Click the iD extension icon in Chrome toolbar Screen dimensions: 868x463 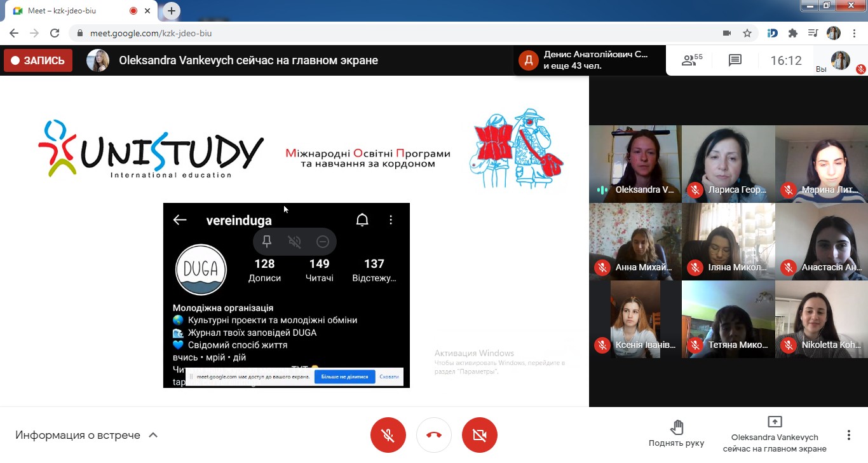[773, 33]
